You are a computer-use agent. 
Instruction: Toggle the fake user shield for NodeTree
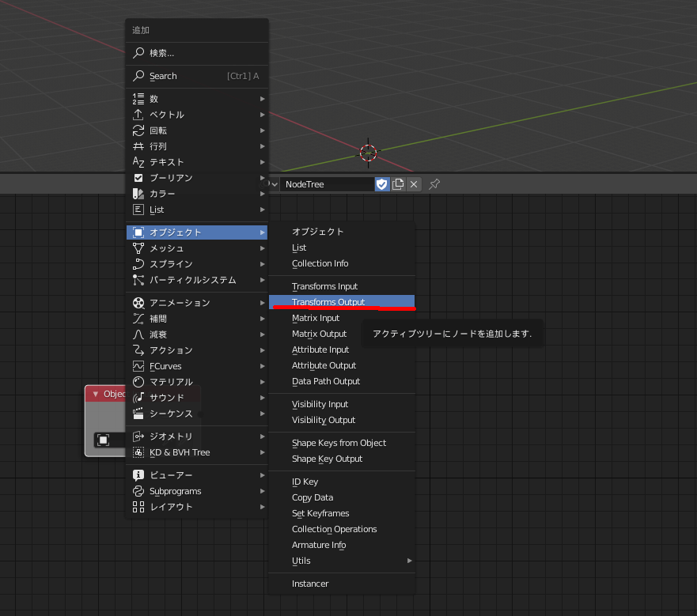(x=382, y=184)
